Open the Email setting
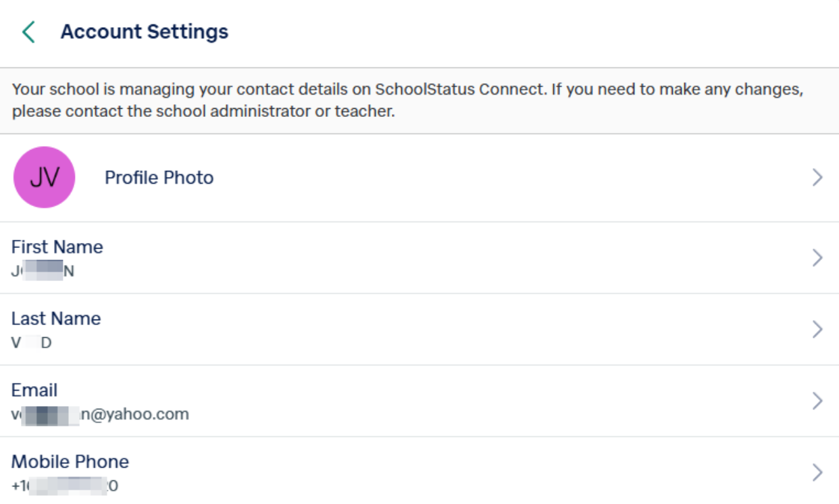The image size is (839, 504). [405, 397]
